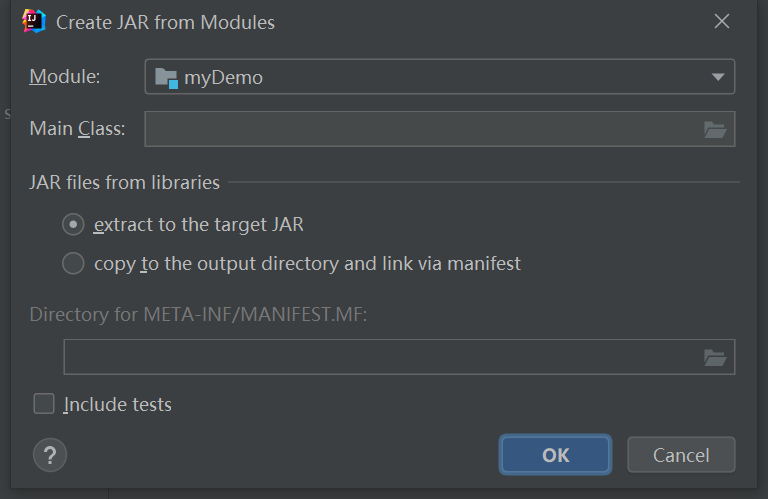This screenshot has height=499, width=768.
Task: Select 'copy to the output directory' radio button
Action: [x=73, y=264]
